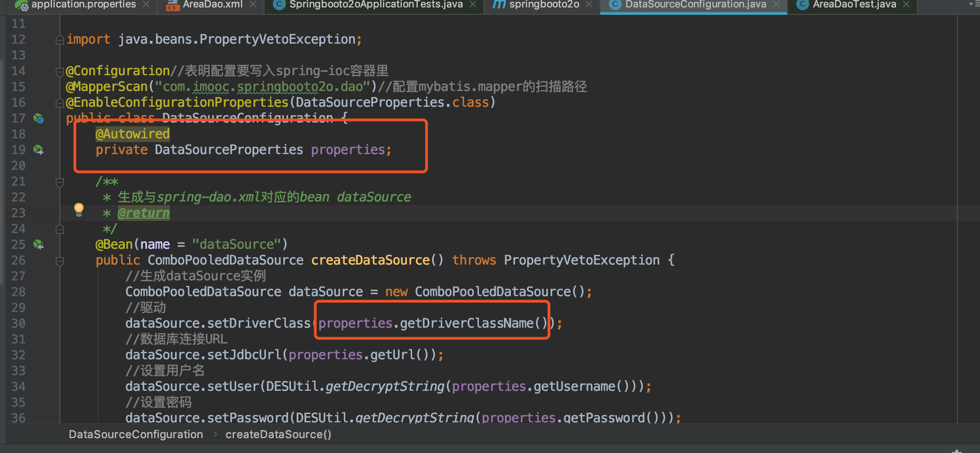This screenshot has width=980, height=453.
Task: Click PropertyVetoException in the throws clause
Action: coord(582,260)
